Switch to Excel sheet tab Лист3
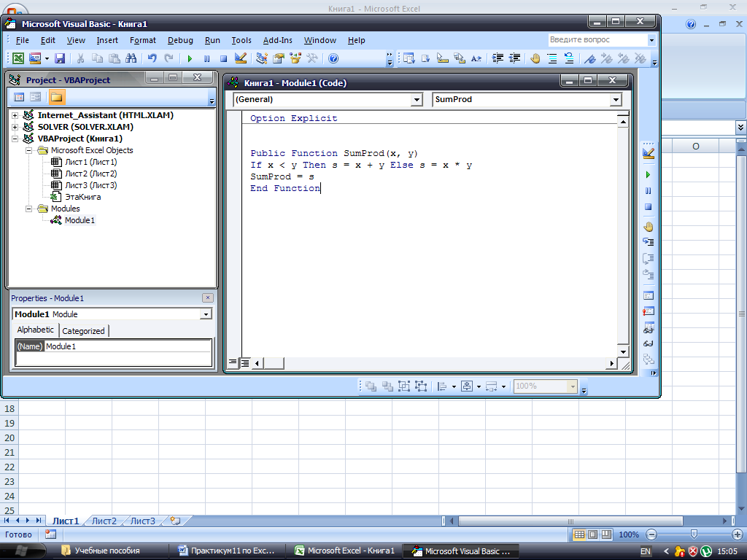 [143, 521]
